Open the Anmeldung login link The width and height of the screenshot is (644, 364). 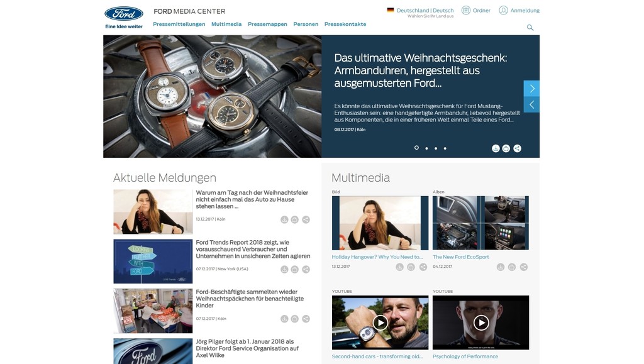525,10
